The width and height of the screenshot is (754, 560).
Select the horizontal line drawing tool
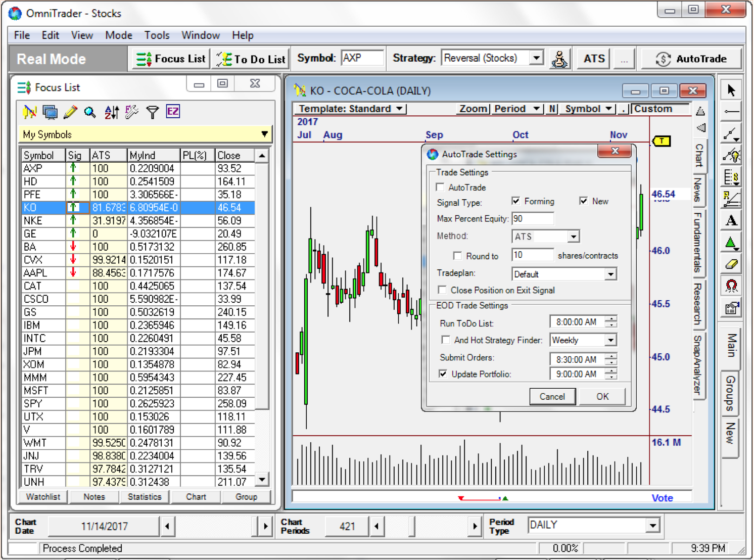[731, 111]
